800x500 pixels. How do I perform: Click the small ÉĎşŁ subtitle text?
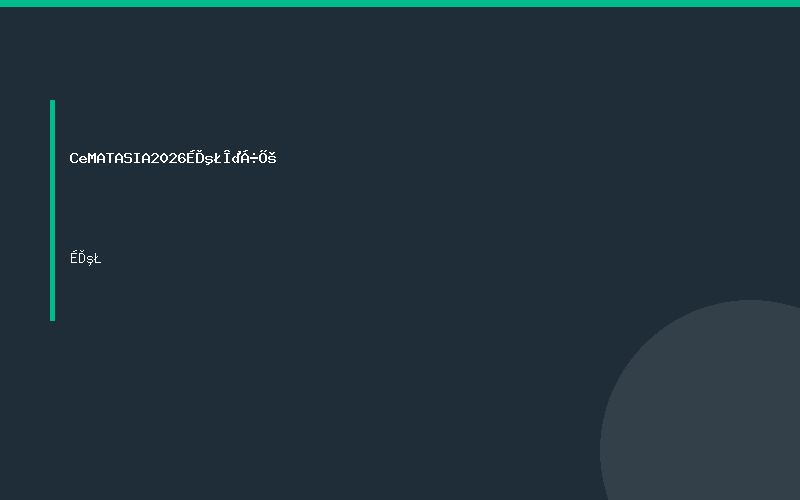[x=86, y=258]
